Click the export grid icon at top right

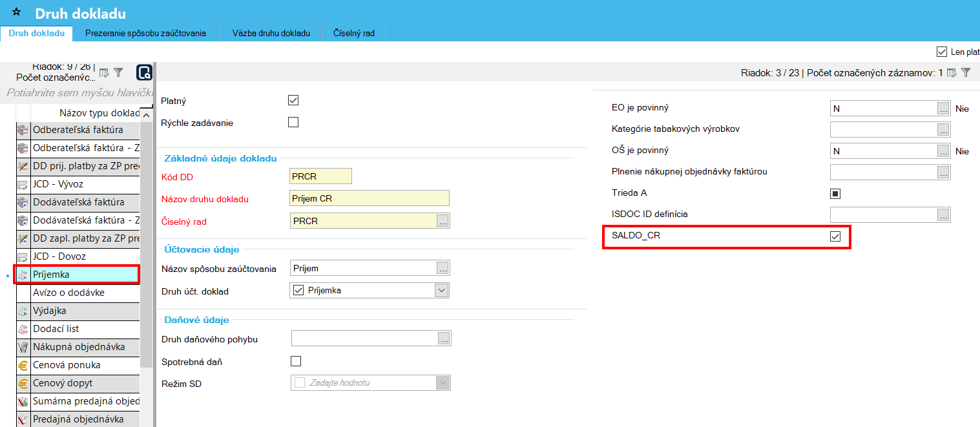pos(952,73)
